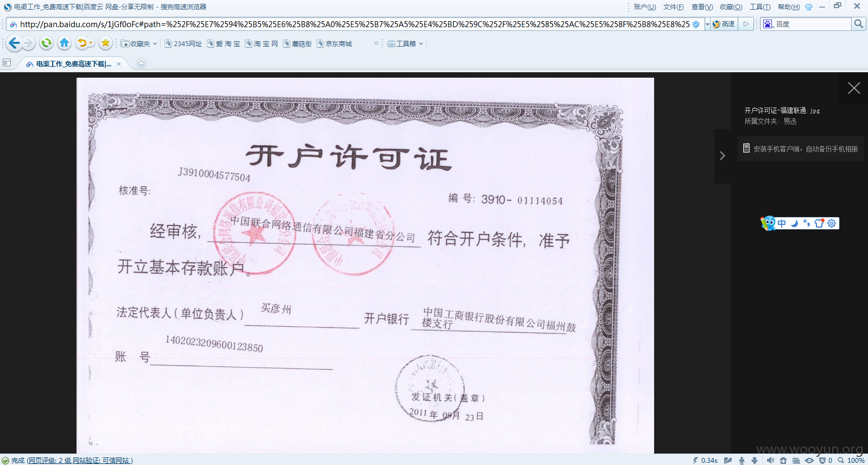868x465 pixels.
Task: Open the browser home page
Action: pos(64,43)
